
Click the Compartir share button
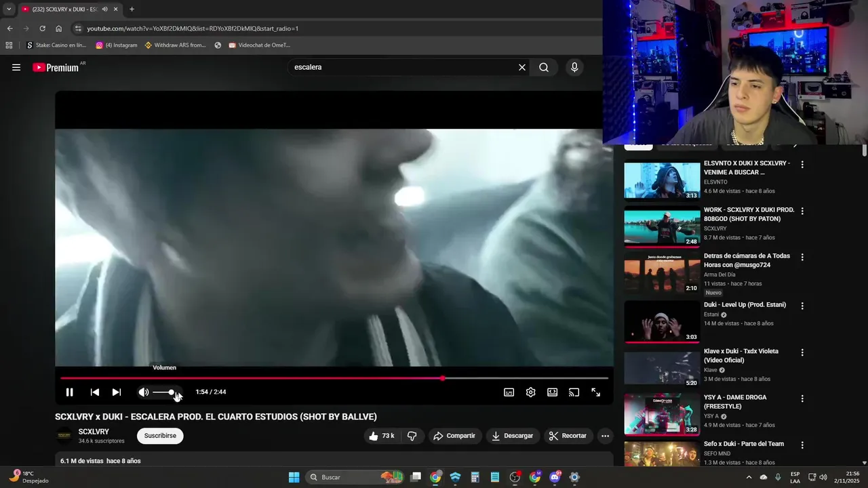tap(455, 436)
